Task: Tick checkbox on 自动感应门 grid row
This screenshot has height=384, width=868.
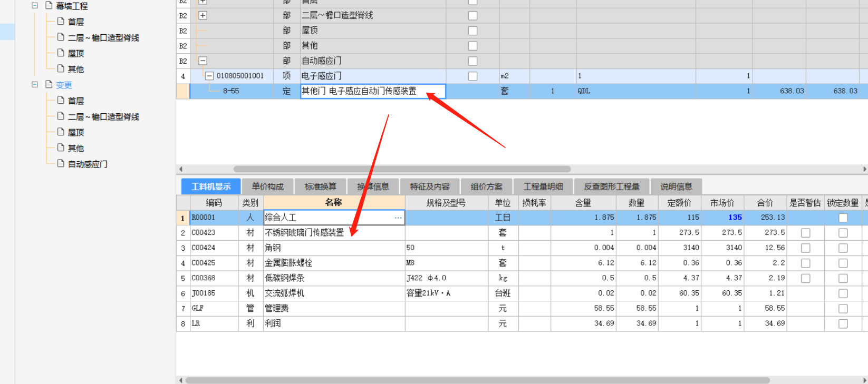Action: pyautogui.click(x=472, y=61)
